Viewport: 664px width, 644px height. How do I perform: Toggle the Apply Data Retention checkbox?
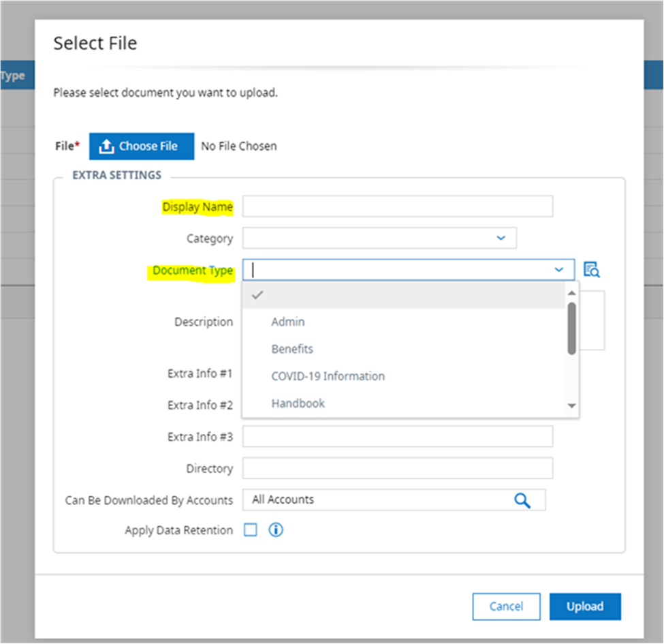tap(251, 530)
